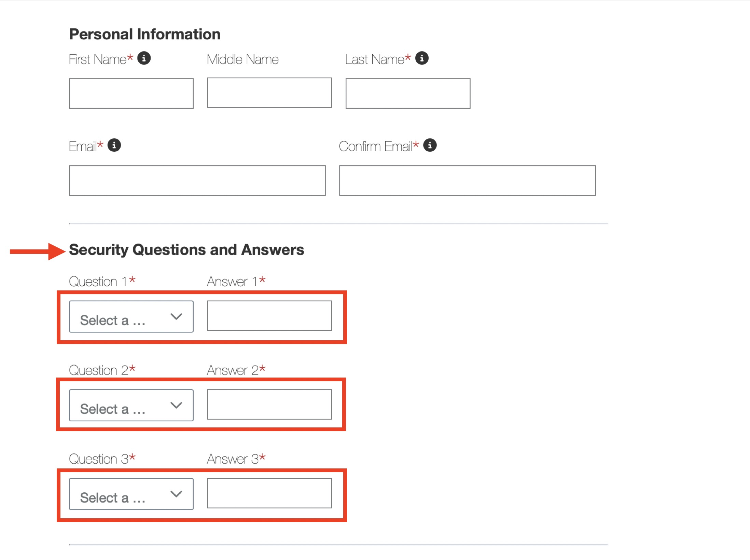Click the Question 1 chevron arrow
The image size is (750, 560).
point(176,317)
